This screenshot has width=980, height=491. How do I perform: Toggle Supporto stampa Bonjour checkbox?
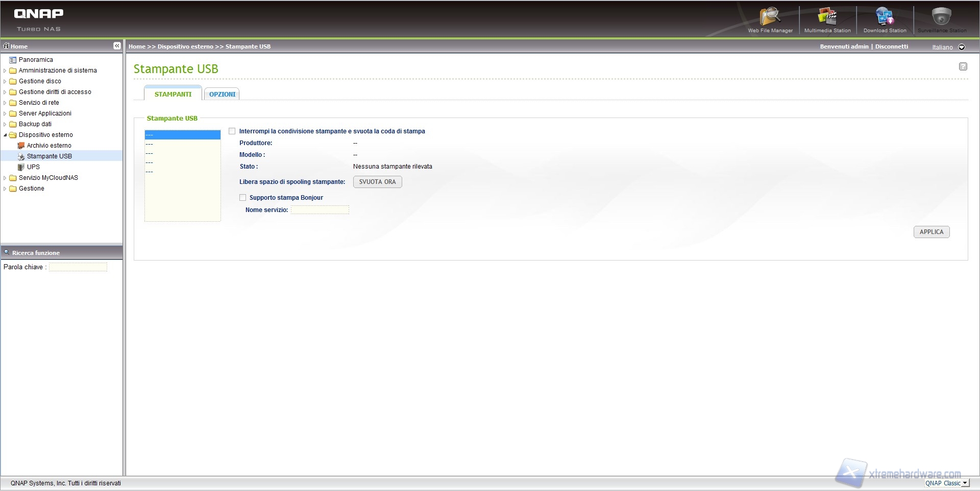243,198
